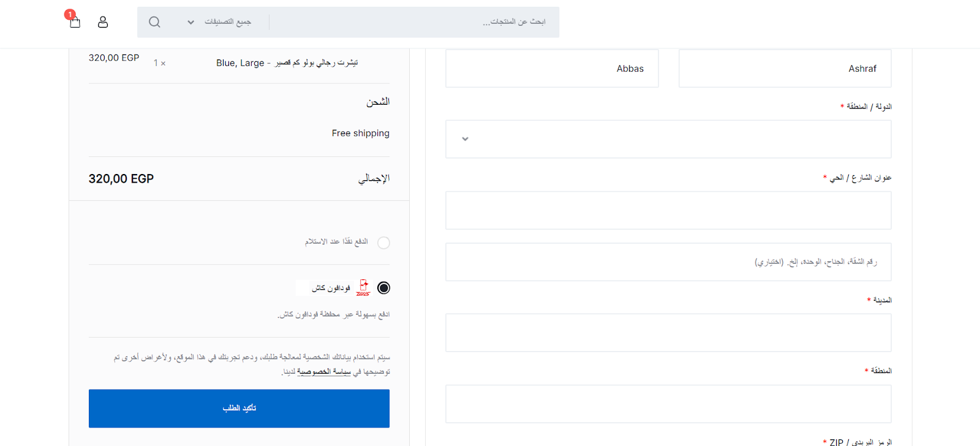This screenshot has height=446, width=980.
Task: Click the blue confirm order button
Action: click(239, 408)
